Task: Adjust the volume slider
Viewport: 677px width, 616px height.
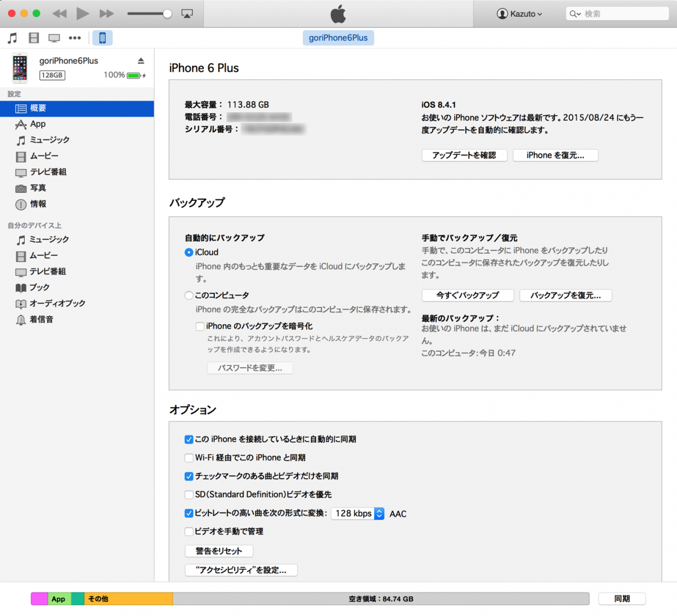Action: pos(150,14)
